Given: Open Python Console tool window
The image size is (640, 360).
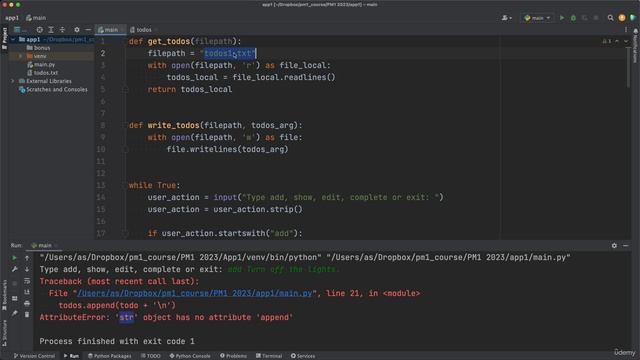Looking at the screenshot, I should (190, 356).
